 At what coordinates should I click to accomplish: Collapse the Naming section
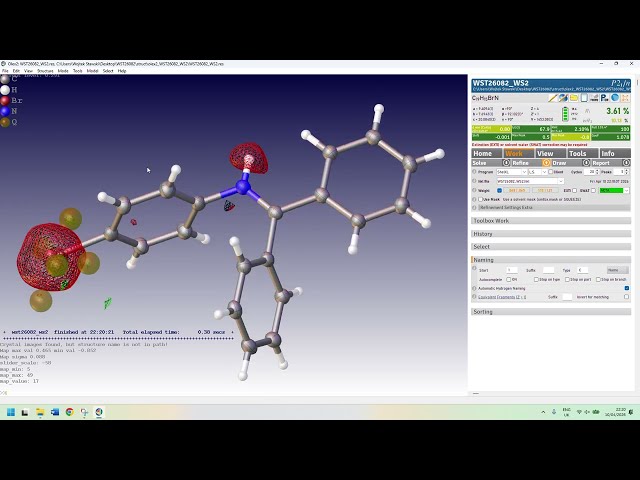pos(551,260)
